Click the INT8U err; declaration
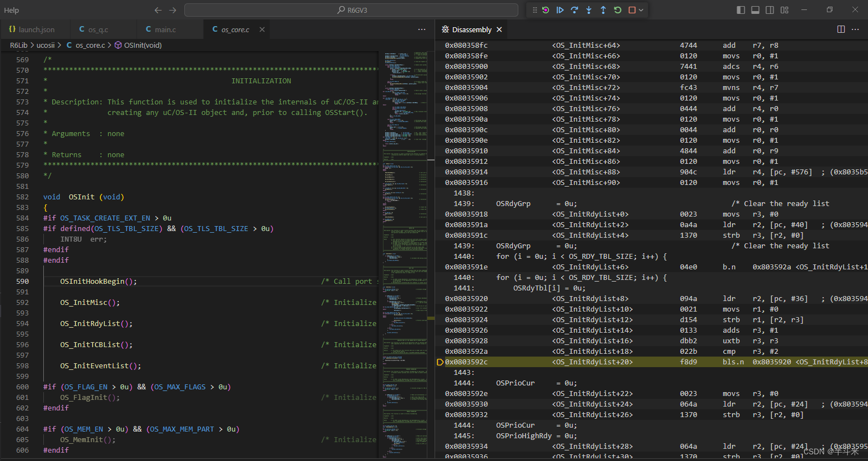Screen dimensions: 868x461 (x=83, y=239)
